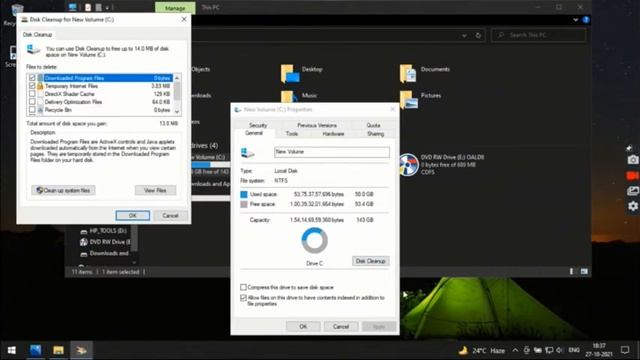
Task: Open the recorder settings gear icon
Action: tap(633, 206)
